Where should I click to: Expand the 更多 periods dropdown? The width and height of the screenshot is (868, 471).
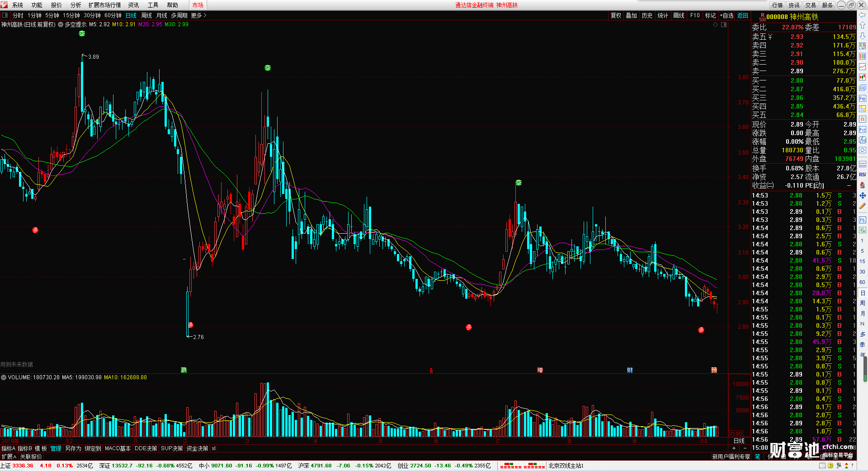198,15
